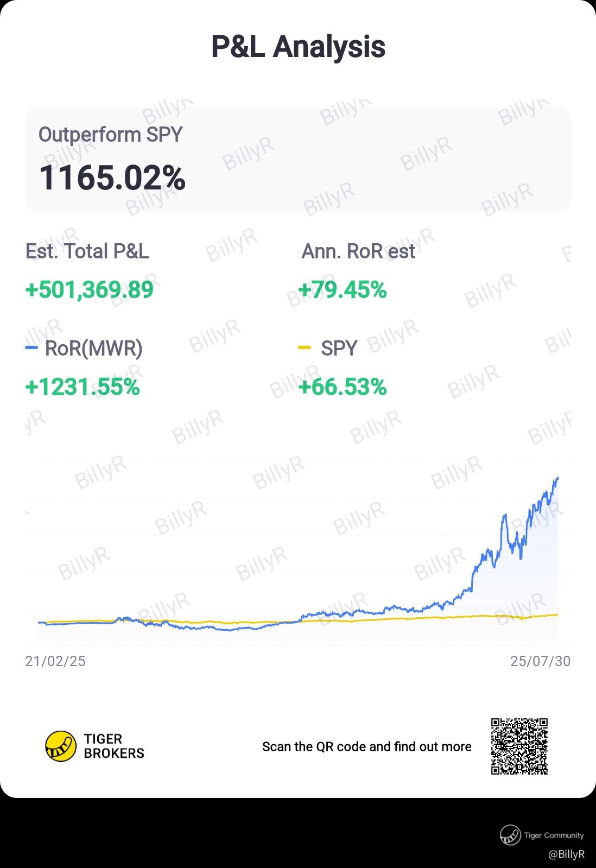Image resolution: width=596 pixels, height=868 pixels.
Task: Click the chart end date 25/07/30
Action: coord(540,661)
